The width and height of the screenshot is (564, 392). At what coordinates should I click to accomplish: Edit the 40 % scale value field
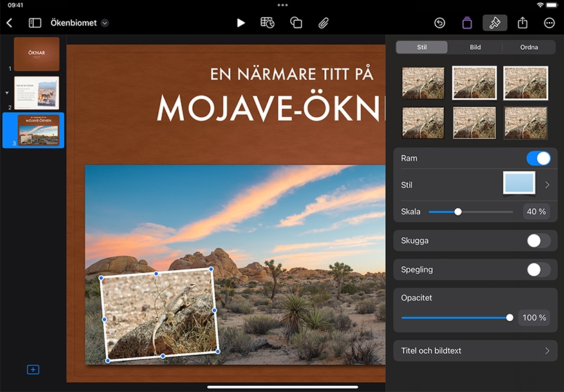tap(536, 212)
